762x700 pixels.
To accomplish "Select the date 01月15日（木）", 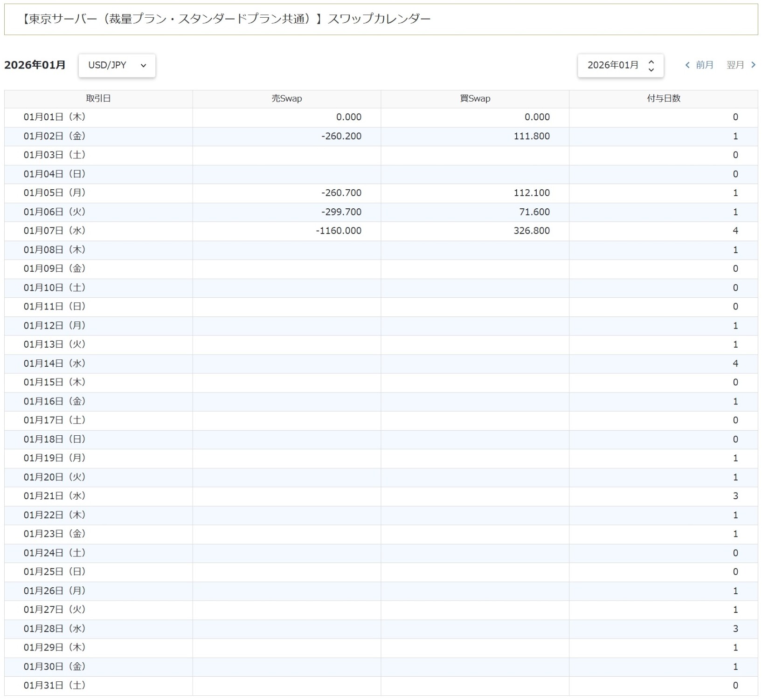I will (x=55, y=383).
